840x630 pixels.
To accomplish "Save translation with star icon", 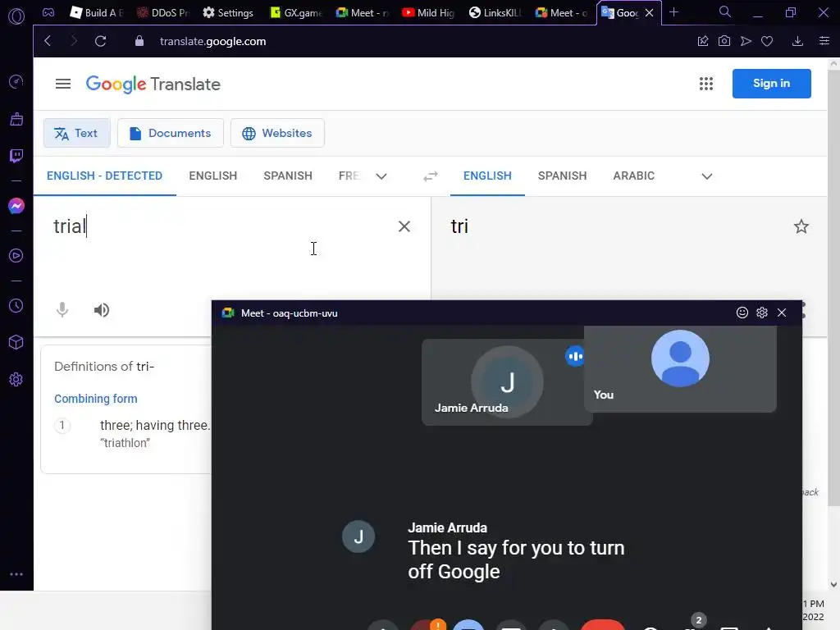I will pyautogui.click(x=801, y=226).
